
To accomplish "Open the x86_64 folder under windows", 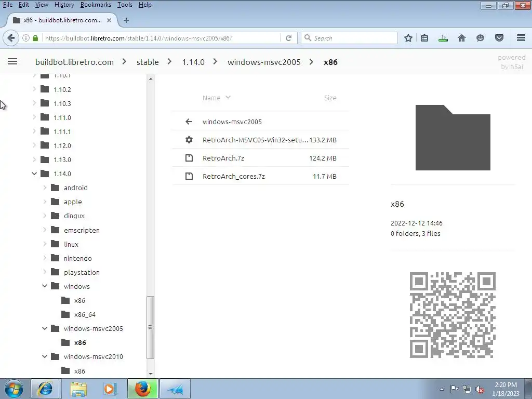I will tap(85, 314).
